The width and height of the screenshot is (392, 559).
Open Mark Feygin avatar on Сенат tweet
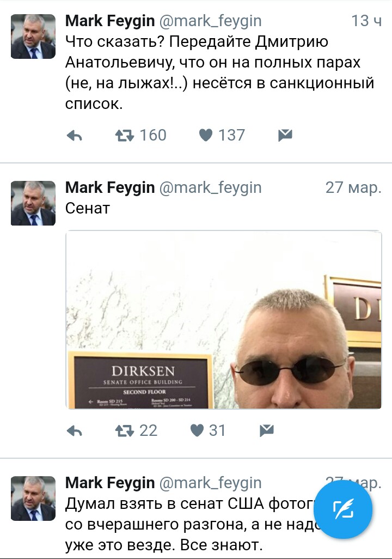pyautogui.click(x=33, y=203)
